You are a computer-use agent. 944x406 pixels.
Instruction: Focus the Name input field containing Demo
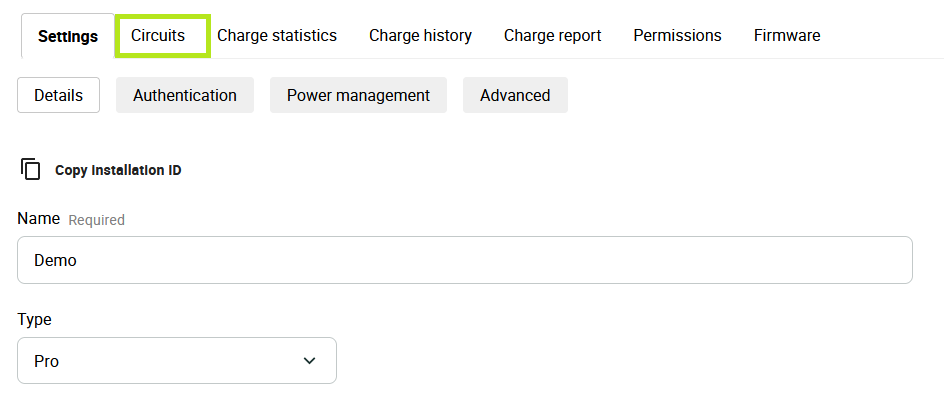click(465, 260)
